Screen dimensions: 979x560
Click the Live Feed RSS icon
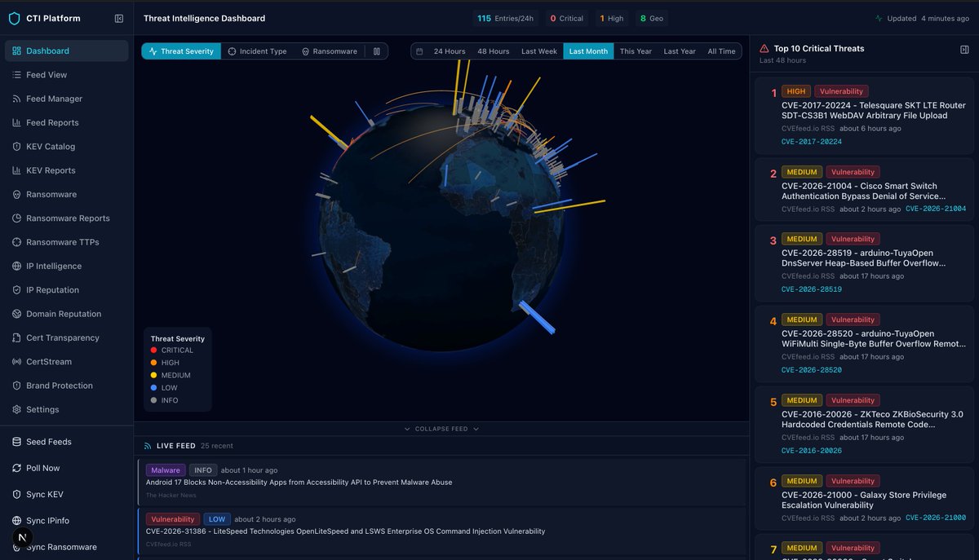coord(148,446)
